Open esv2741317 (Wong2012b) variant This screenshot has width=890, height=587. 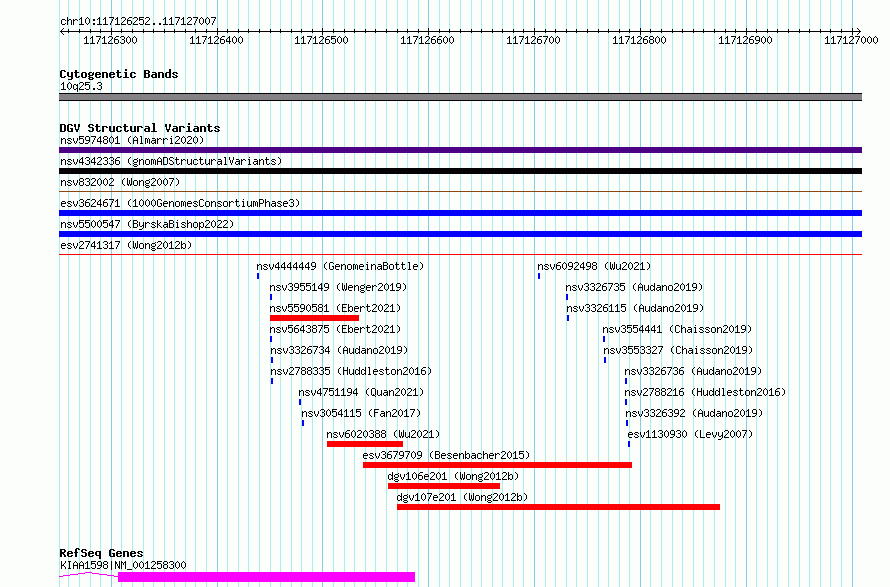[126, 245]
